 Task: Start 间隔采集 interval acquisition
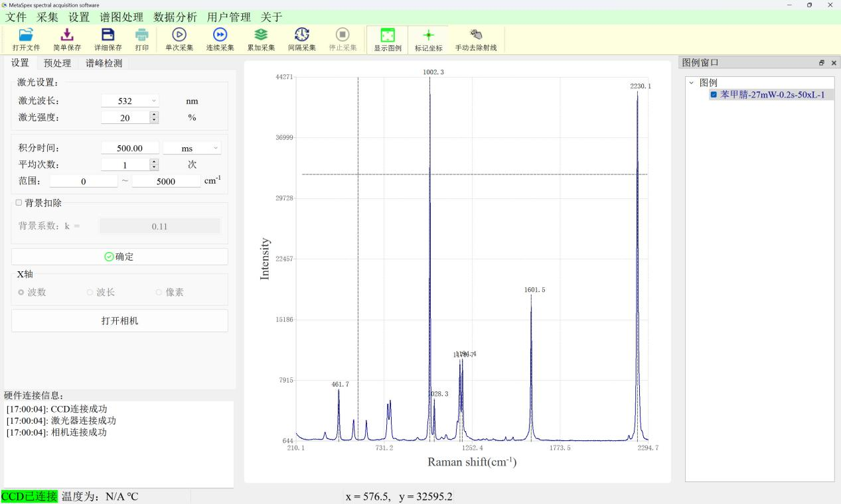click(302, 39)
